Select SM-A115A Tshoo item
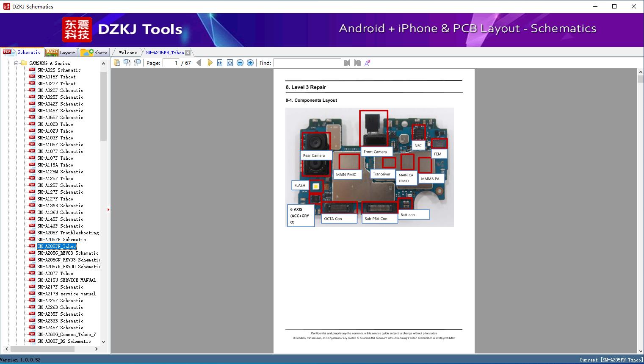644x364 pixels. pos(55,165)
